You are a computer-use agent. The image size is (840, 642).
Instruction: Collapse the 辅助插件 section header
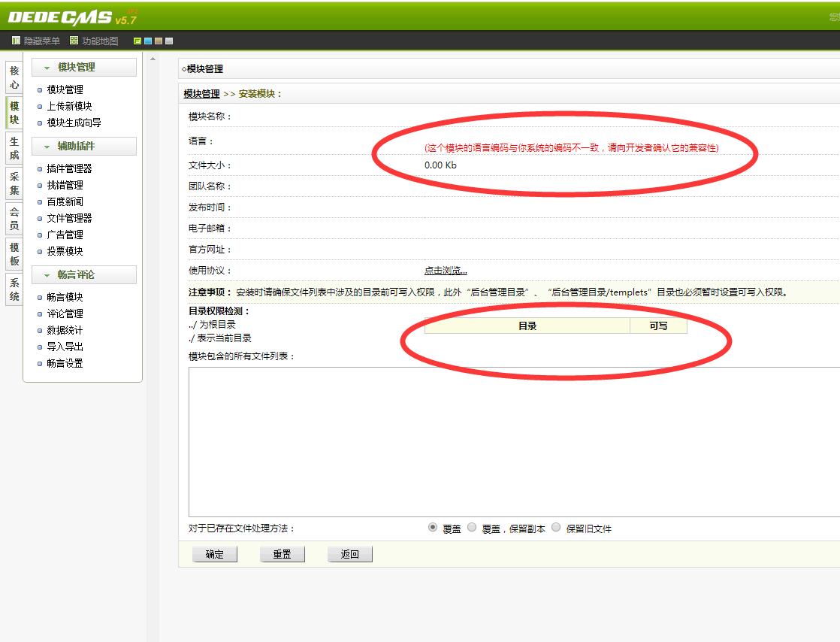(x=47, y=147)
